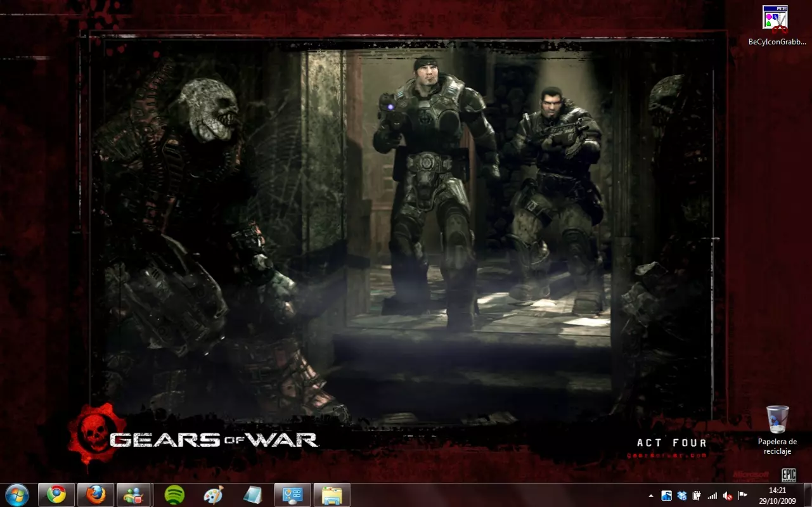The image size is (812, 507).
Task: Click the Show Desktop strip beside the clock
Action: coord(808,495)
